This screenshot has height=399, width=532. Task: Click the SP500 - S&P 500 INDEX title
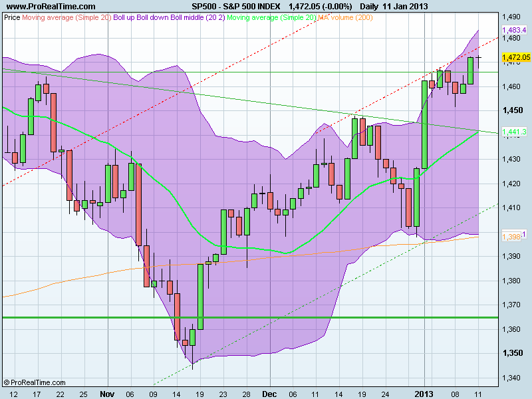point(236,7)
